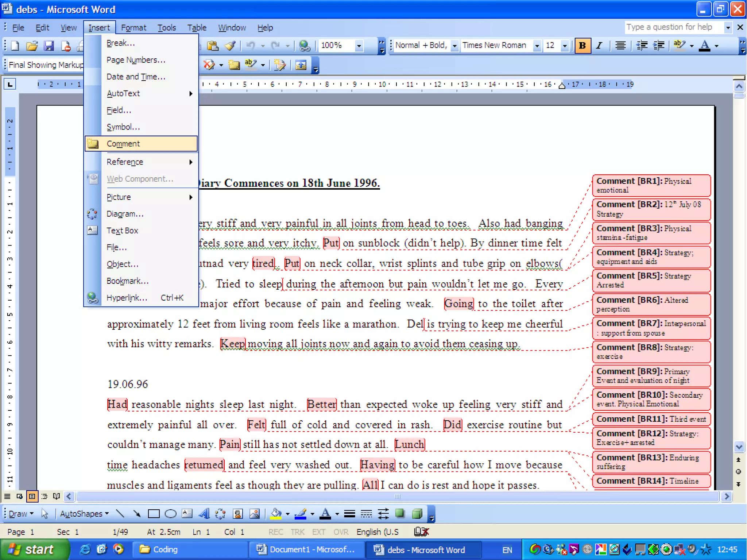Switch to Document1 taskbar window
The width and height of the screenshot is (747, 560).
point(306,549)
